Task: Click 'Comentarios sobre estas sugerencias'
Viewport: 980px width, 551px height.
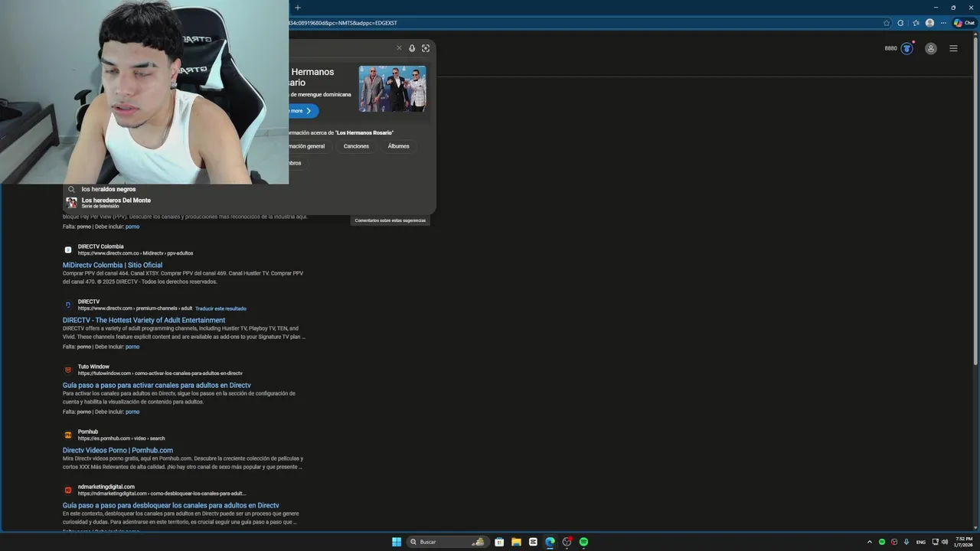Action: click(390, 220)
